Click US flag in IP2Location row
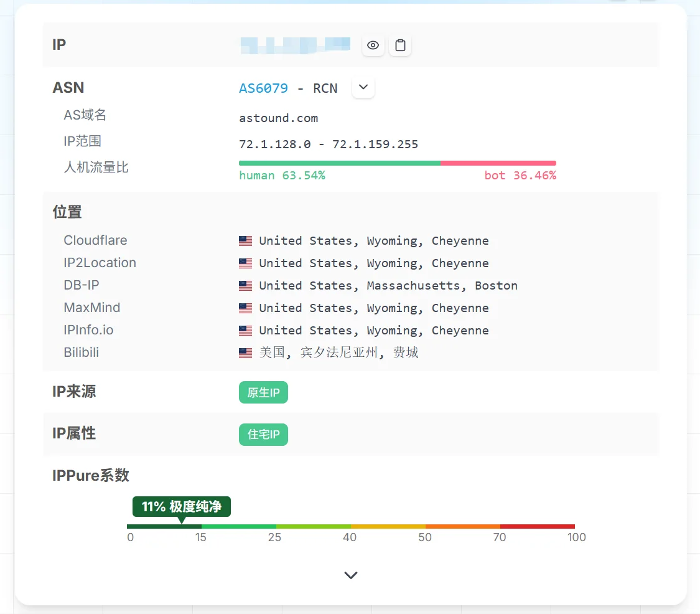Screen dimensions: 700x614 (246, 263)
